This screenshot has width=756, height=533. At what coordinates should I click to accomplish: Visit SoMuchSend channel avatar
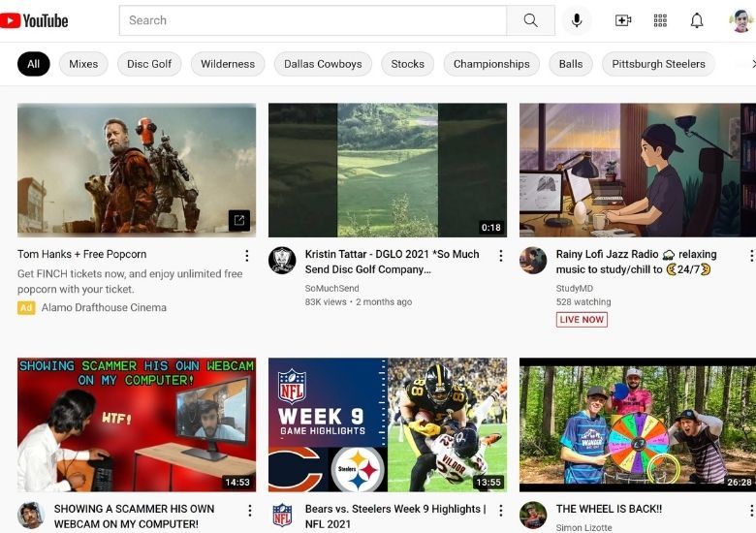pyautogui.click(x=282, y=261)
